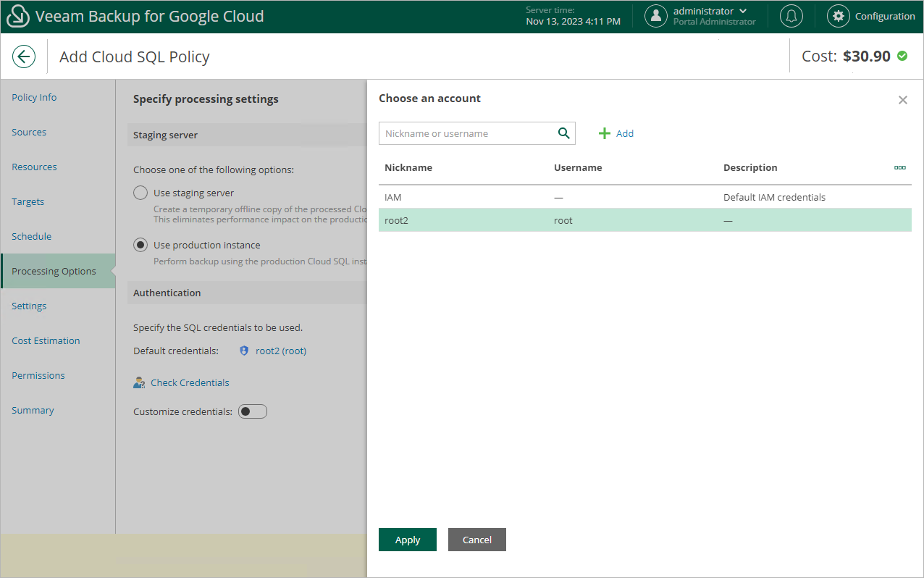Click Default IAM credentials cell
Image resolution: width=924 pixels, height=578 pixels.
click(774, 197)
